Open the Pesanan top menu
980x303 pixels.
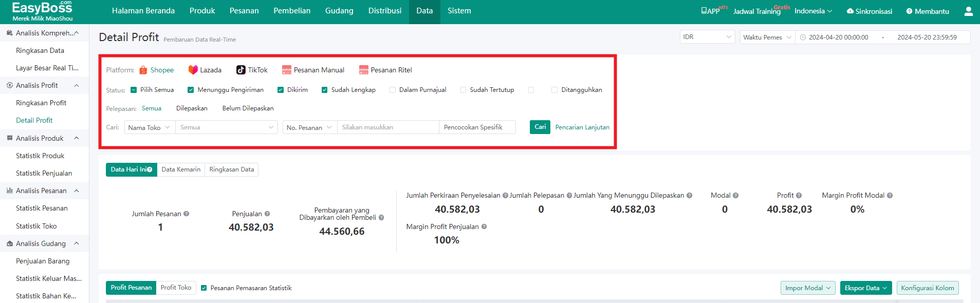(x=244, y=11)
